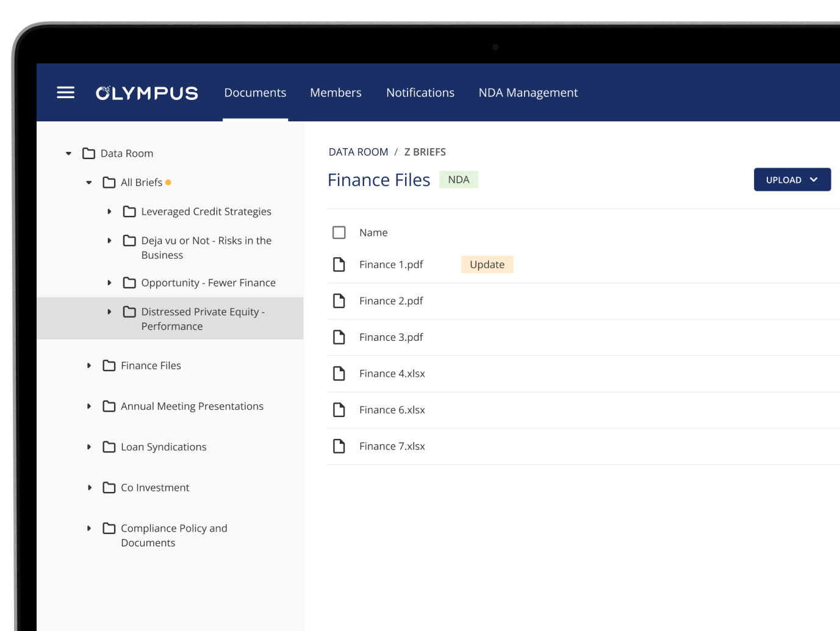The width and height of the screenshot is (840, 631).
Task: Tick the select-all checkbox beside Name
Action: point(339,233)
